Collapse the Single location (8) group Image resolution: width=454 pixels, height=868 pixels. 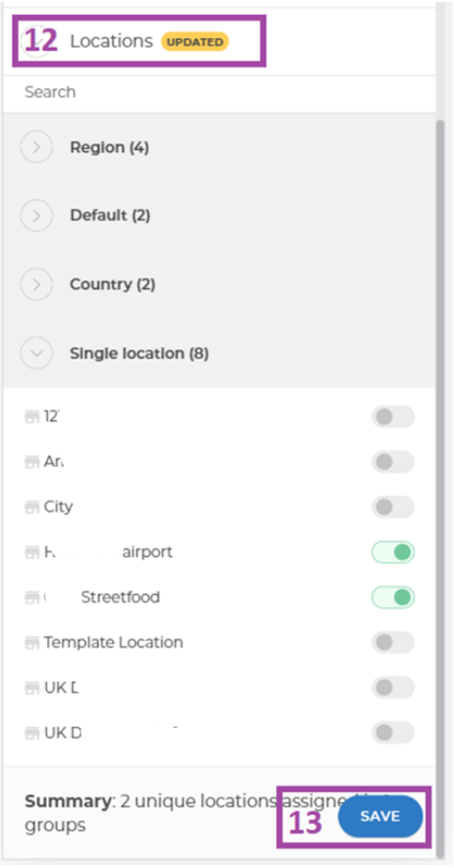pos(36,354)
